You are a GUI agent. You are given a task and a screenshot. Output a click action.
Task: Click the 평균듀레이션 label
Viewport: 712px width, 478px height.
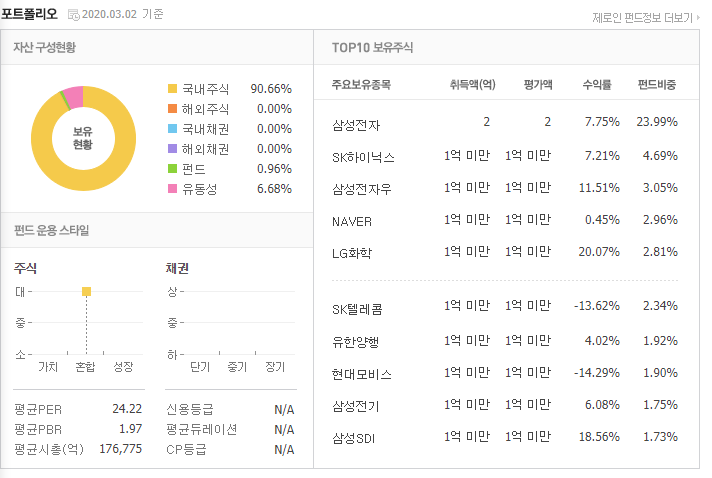202,429
